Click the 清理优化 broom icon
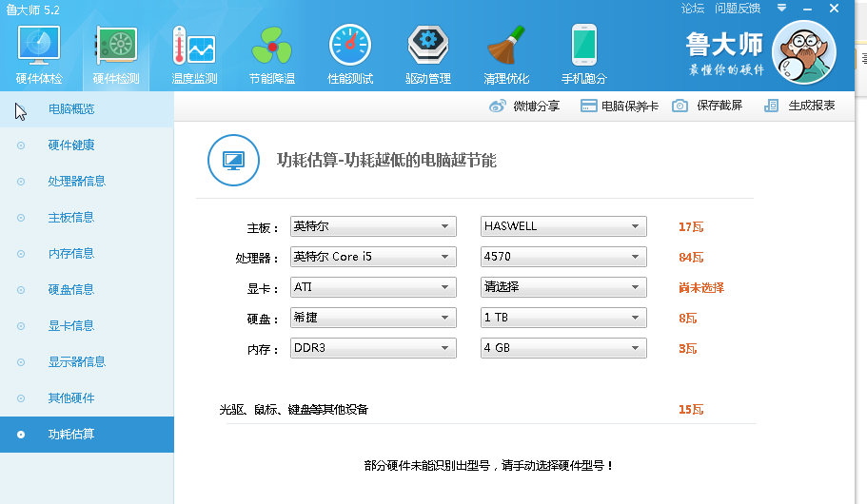 pyautogui.click(x=506, y=48)
